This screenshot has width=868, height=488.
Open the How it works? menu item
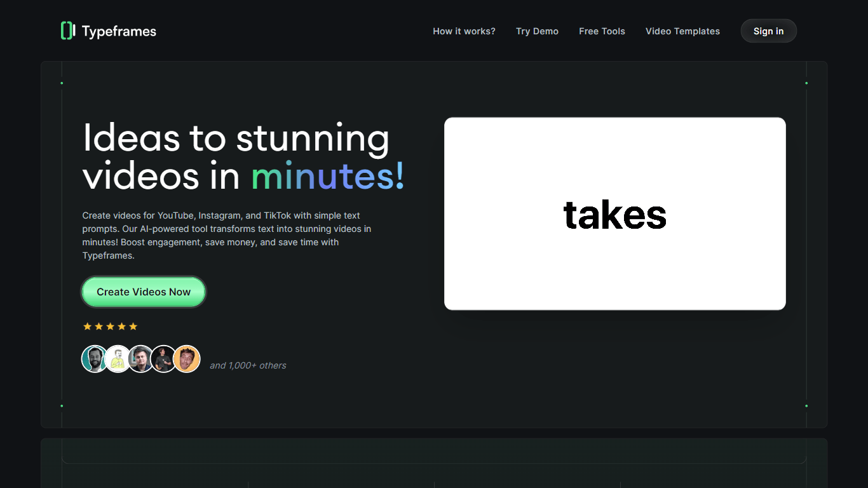464,31
